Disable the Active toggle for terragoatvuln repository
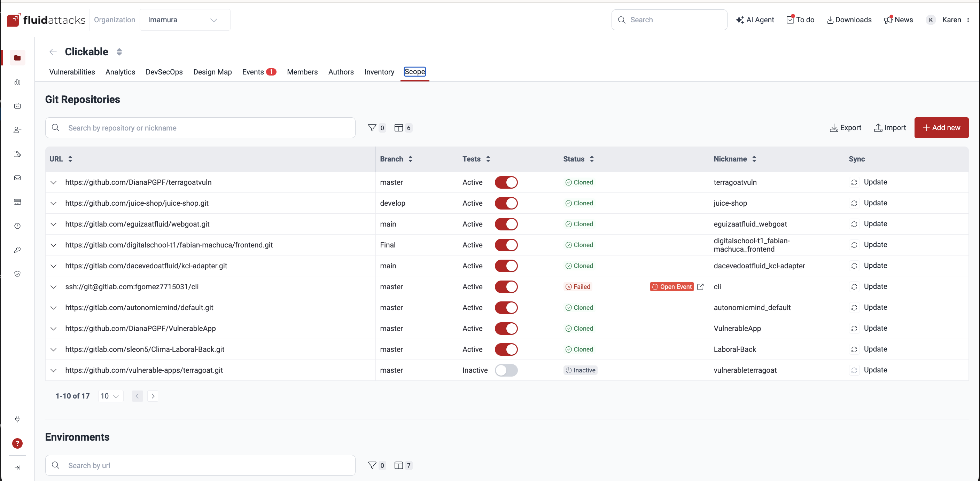This screenshot has width=980, height=481. (x=506, y=182)
